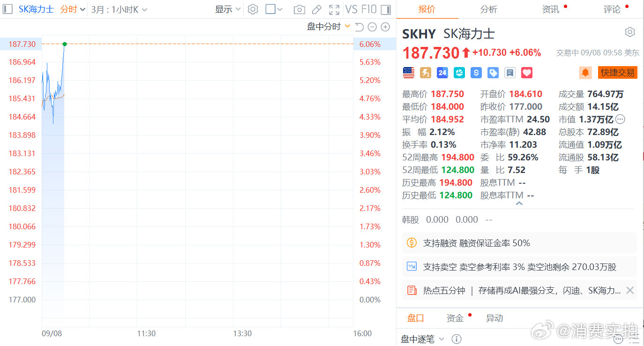Open the 盘中分时 session dropdown
This screenshot has width=644, height=346.
329,27
